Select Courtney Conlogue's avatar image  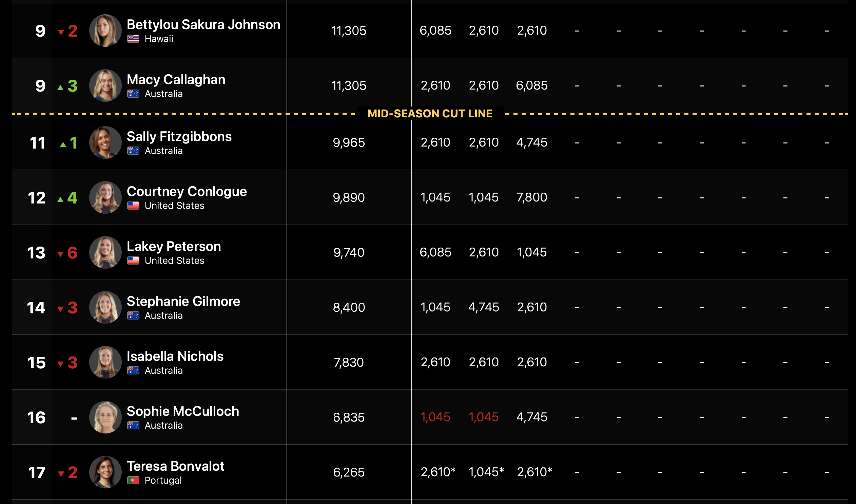click(105, 197)
